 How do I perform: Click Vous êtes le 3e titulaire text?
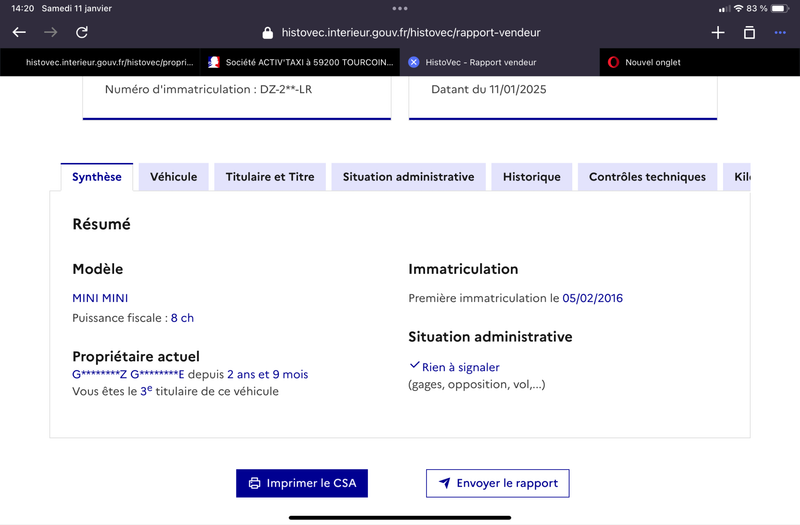(x=176, y=391)
